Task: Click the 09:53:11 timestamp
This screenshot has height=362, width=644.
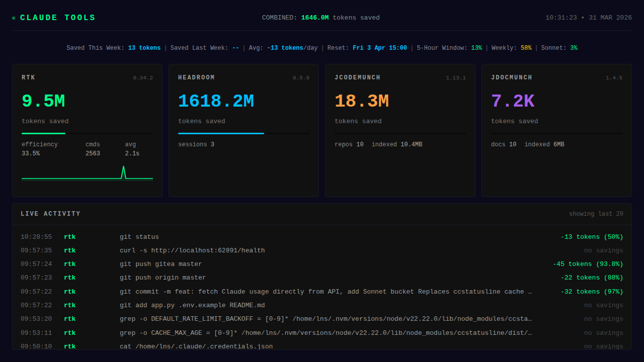Action: coord(36,333)
